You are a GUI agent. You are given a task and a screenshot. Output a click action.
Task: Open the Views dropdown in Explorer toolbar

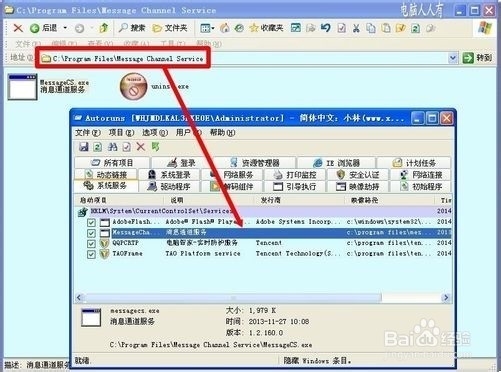pos(207,28)
